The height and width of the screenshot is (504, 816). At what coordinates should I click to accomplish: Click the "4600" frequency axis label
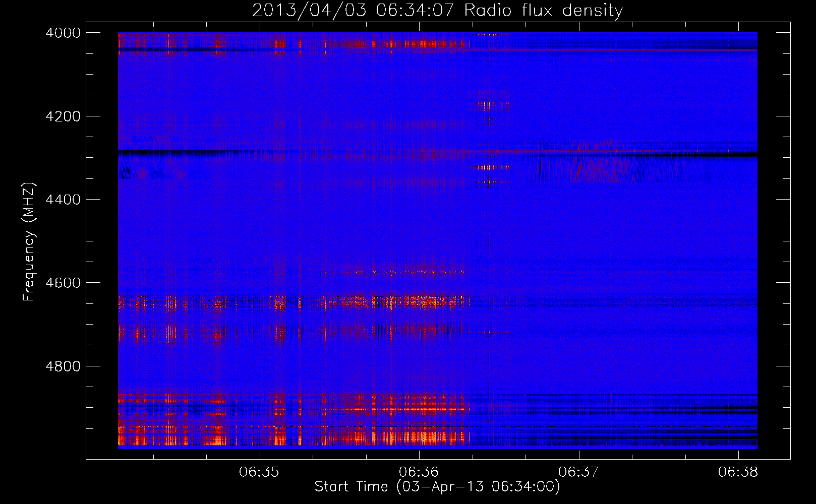(63, 283)
